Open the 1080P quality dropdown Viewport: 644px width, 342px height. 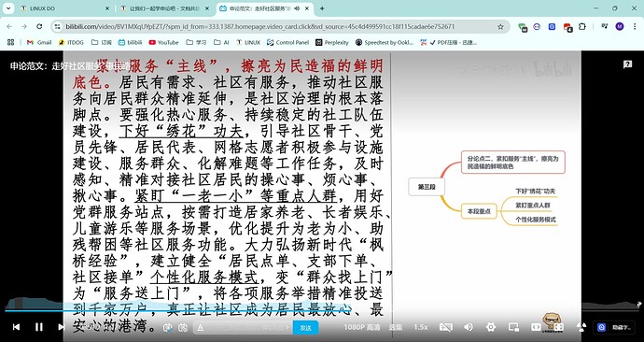pos(361,327)
